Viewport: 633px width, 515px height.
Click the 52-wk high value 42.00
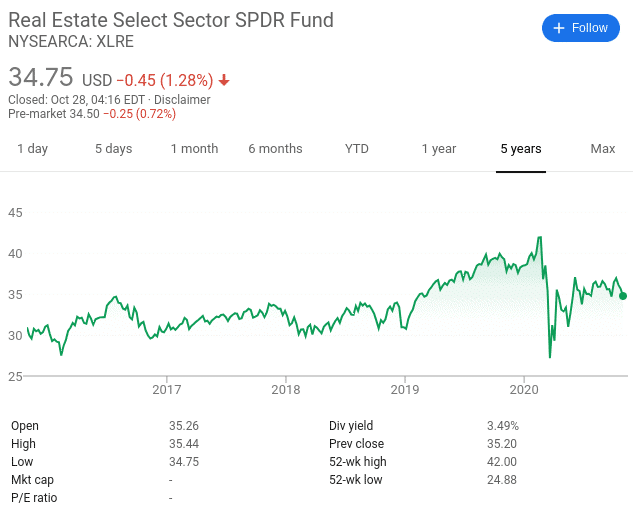point(502,462)
